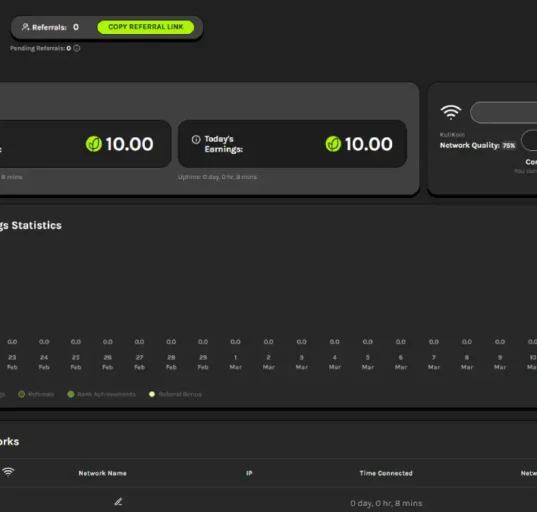The width and height of the screenshot is (537, 512).
Task: Click the info icon next to Today's Earnings
Action: point(196,139)
